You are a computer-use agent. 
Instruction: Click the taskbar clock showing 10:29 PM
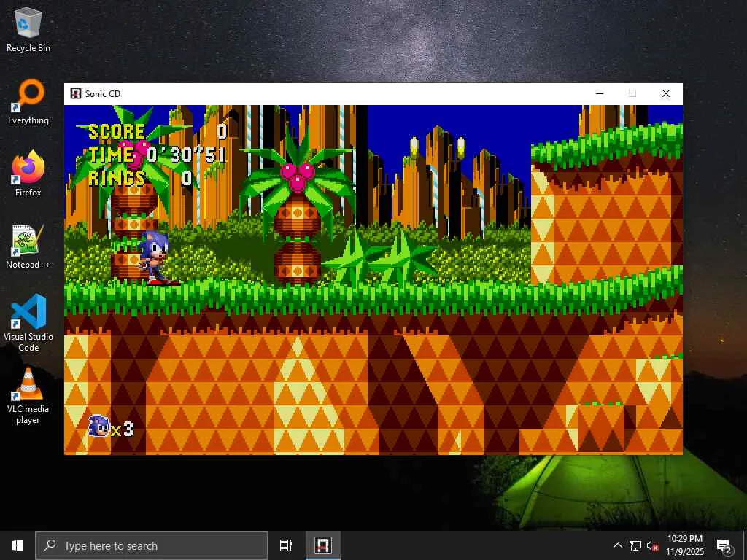click(684, 545)
